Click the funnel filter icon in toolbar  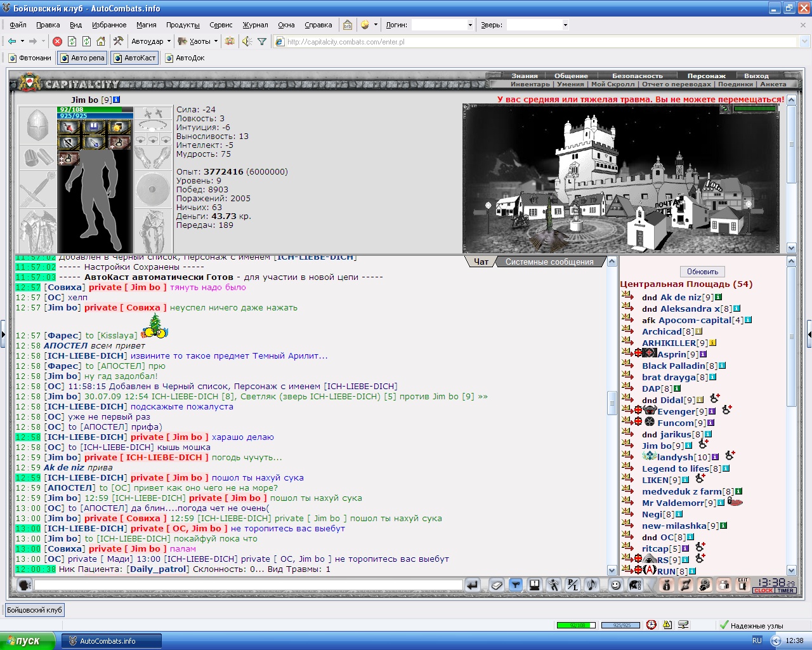(262, 41)
